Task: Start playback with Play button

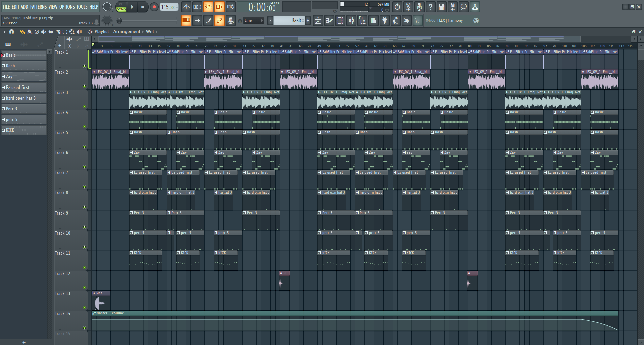Action: (x=132, y=7)
